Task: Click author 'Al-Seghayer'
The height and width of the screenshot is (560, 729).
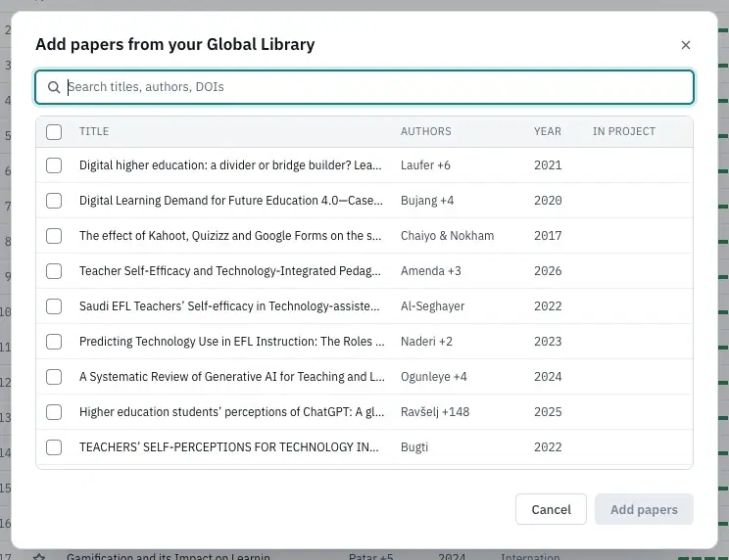Action: tap(432, 306)
